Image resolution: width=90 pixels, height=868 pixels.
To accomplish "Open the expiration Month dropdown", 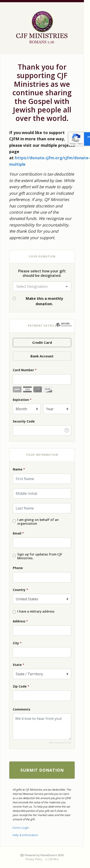I will 27,409.
